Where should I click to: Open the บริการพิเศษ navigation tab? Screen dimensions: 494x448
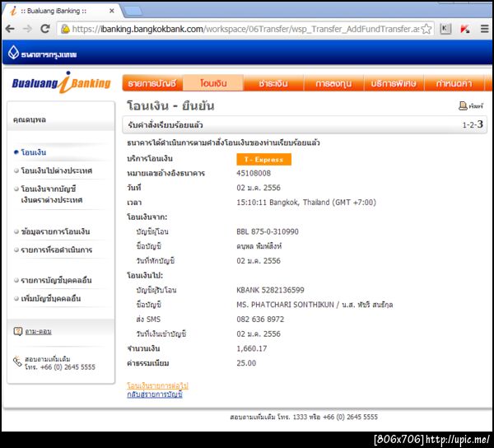[x=394, y=83]
